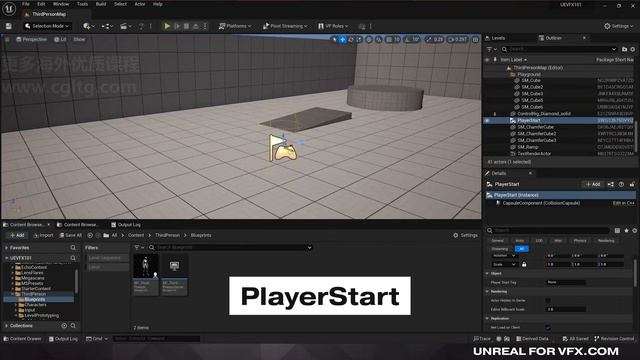Image resolution: width=640 pixels, height=360 pixels.
Task: Click the viewport layout maximize icon
Action: coord(476,40)
